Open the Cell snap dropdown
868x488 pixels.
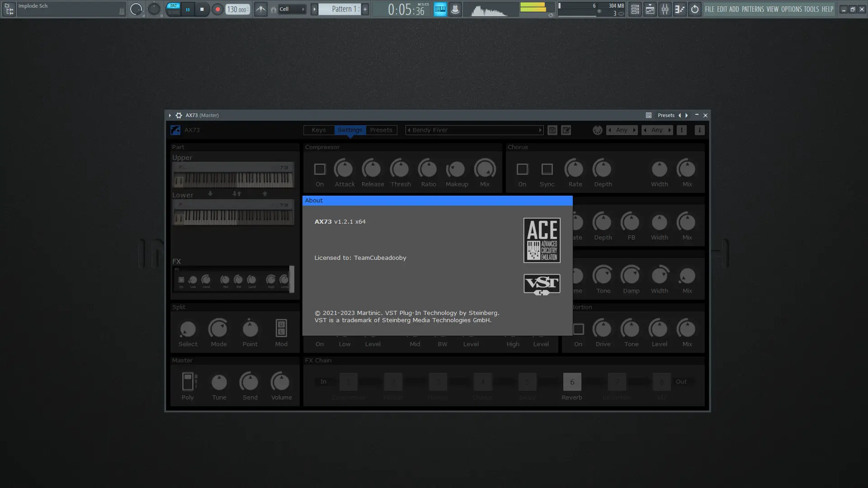[x=292, y=9]
